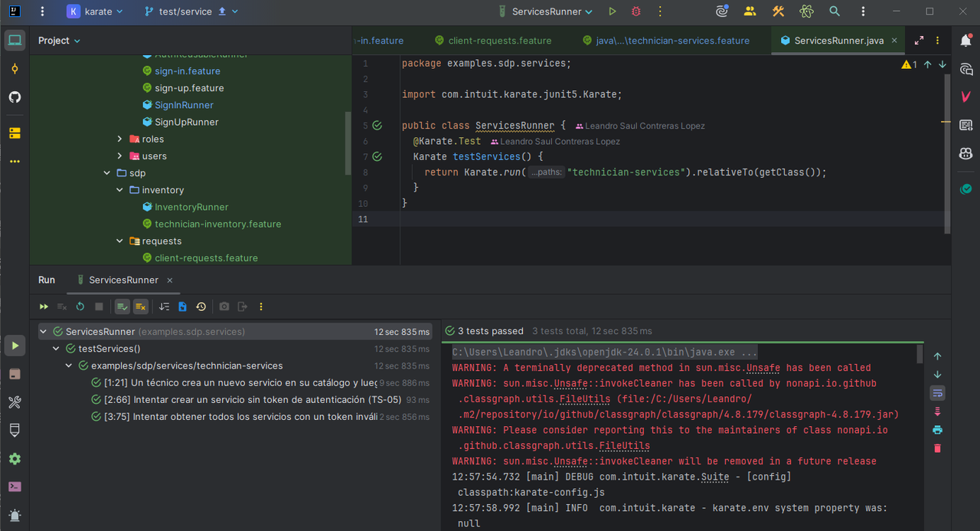The width and height of the screenshot is (980, 531).
Task: Open the ServicesRunner run configuration dropdown
Action: [545, 11]
